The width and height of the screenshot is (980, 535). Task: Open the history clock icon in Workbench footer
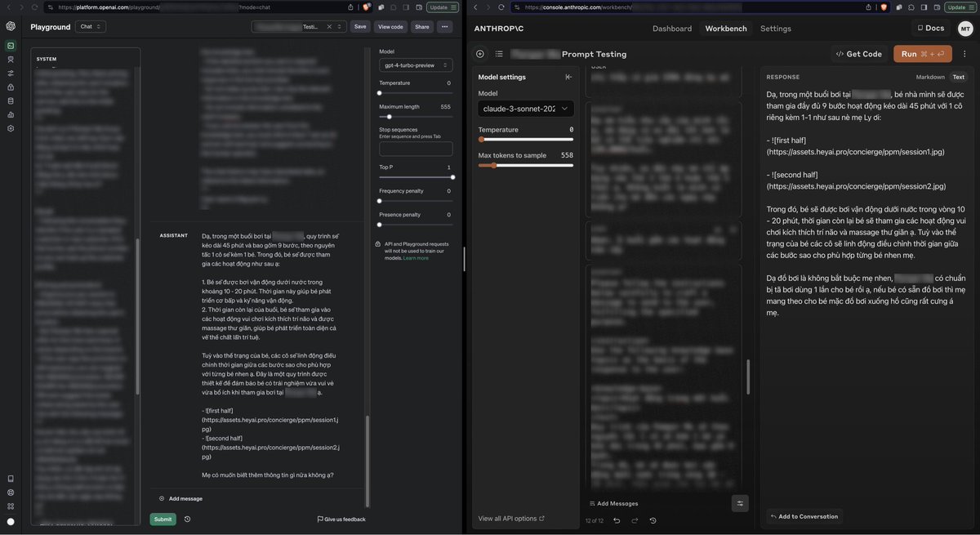(x=653, y=520)
